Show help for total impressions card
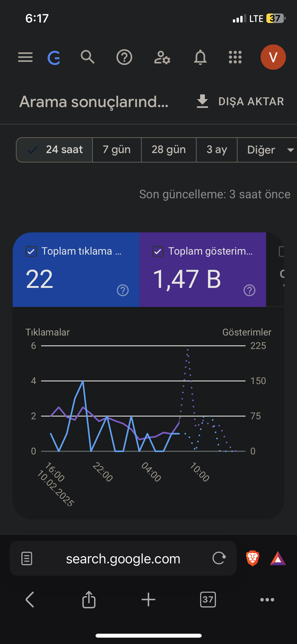297x644 pixels. [x=249, y=290]
